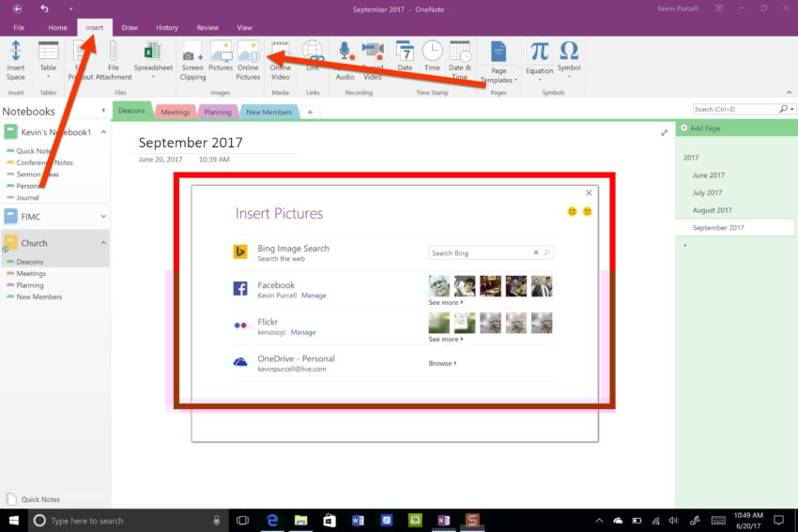This screenshot has width=798, height=532.
Task: Click the Link globe icon
Action: tap(313, 51)
